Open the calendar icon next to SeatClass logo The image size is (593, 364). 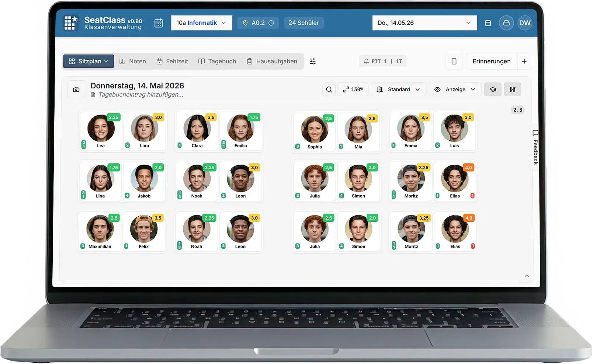tap(159, 23)
